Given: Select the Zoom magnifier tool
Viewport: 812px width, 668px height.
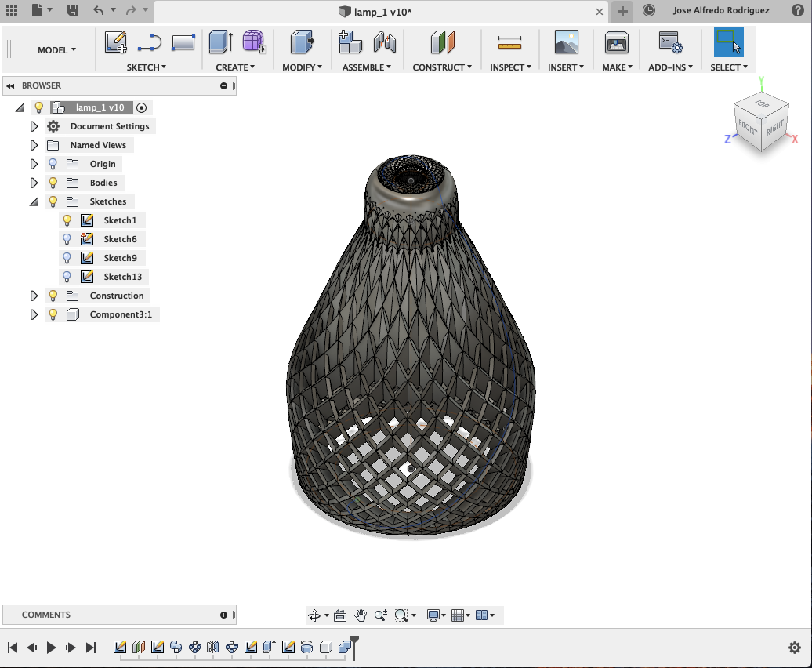Looking at the screenshot, I should click(381, 615).
